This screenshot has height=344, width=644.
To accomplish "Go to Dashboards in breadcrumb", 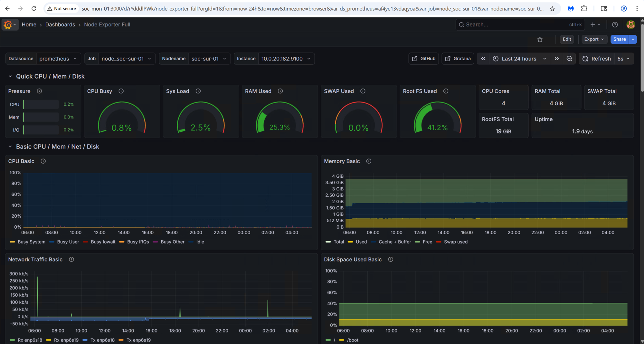I will pos(60,24).
